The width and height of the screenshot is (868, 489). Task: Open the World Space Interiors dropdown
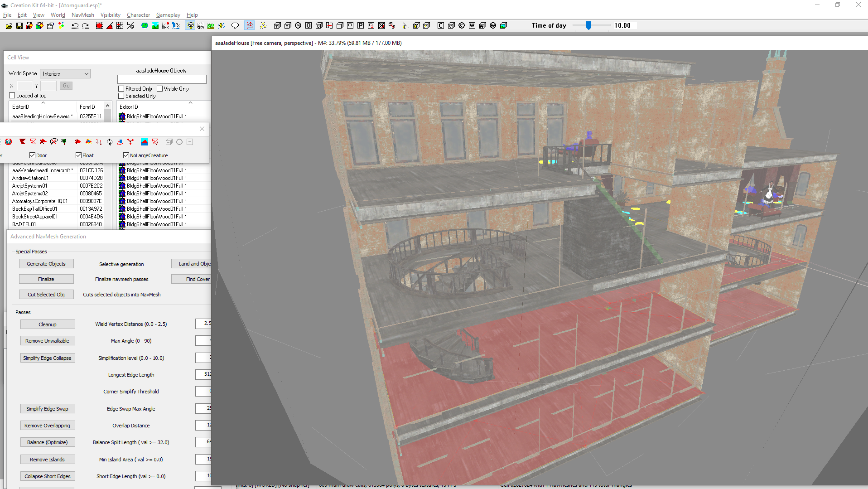65,73
